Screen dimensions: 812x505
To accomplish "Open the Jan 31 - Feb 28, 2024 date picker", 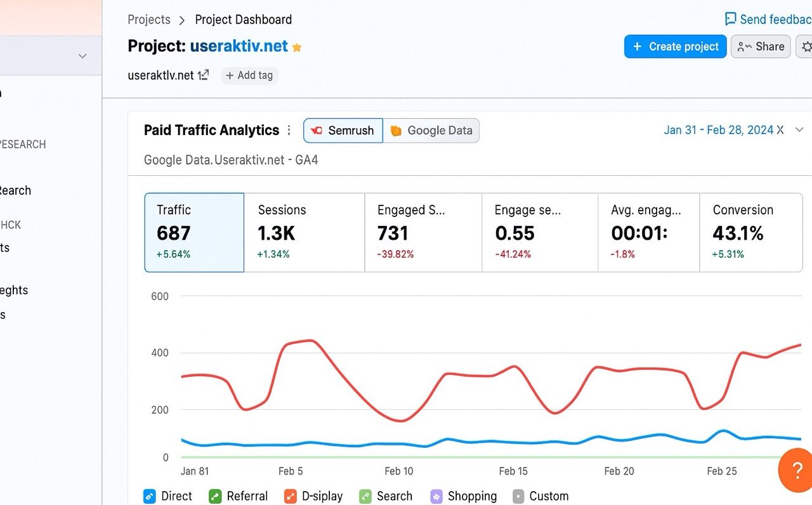I will [718, 130].
